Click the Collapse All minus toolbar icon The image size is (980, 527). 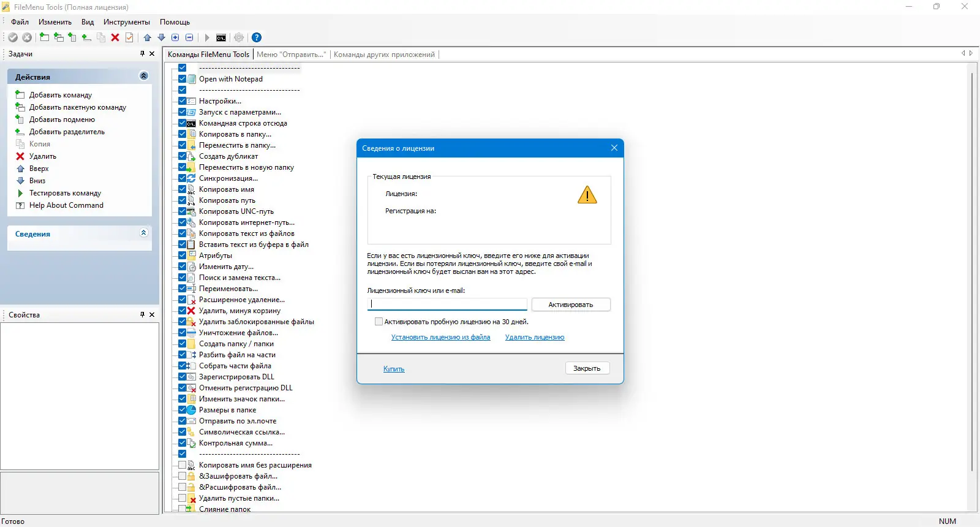[190, 37]
